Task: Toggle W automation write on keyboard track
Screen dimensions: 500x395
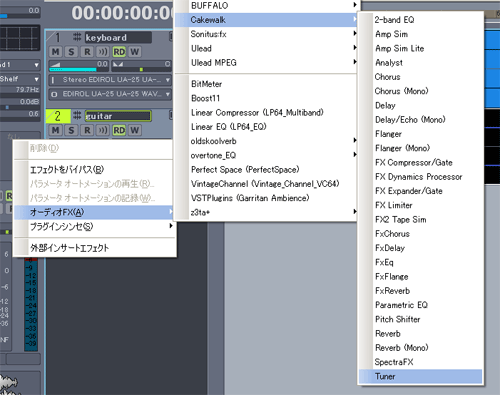Action: point(135,52)
